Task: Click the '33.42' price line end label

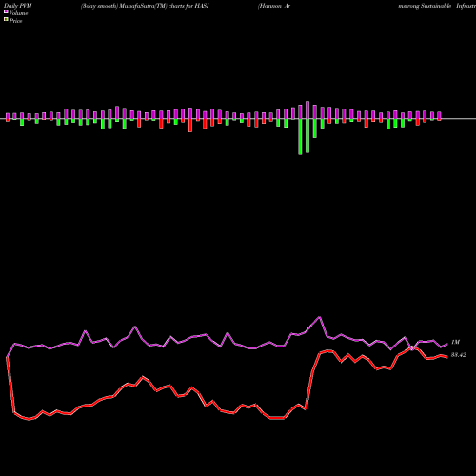Action: tap(459, 355)
